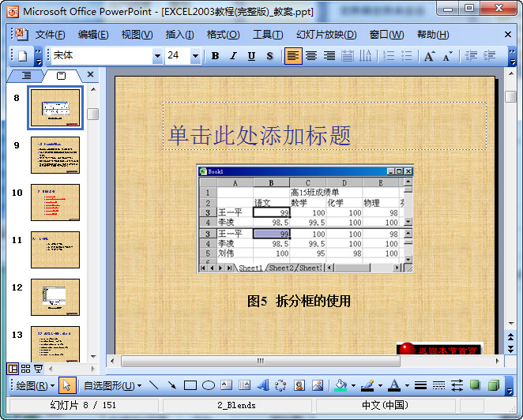Switch to the Slides thumbnail tab
This screenshot has height=420, width=523.
click(61, 76)
